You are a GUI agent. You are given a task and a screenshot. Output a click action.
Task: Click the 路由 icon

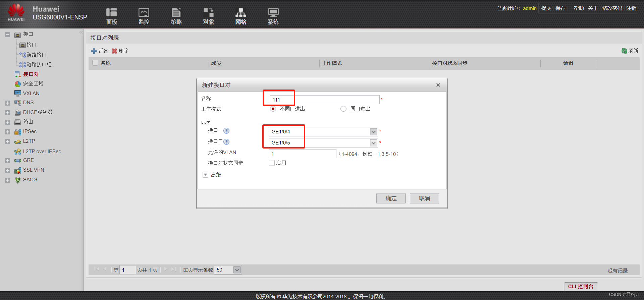(18, 122)
